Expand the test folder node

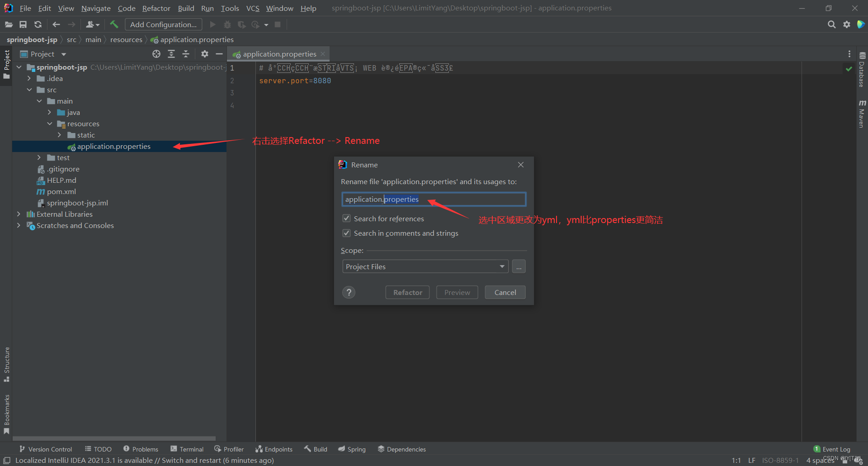tap(39, 157)
